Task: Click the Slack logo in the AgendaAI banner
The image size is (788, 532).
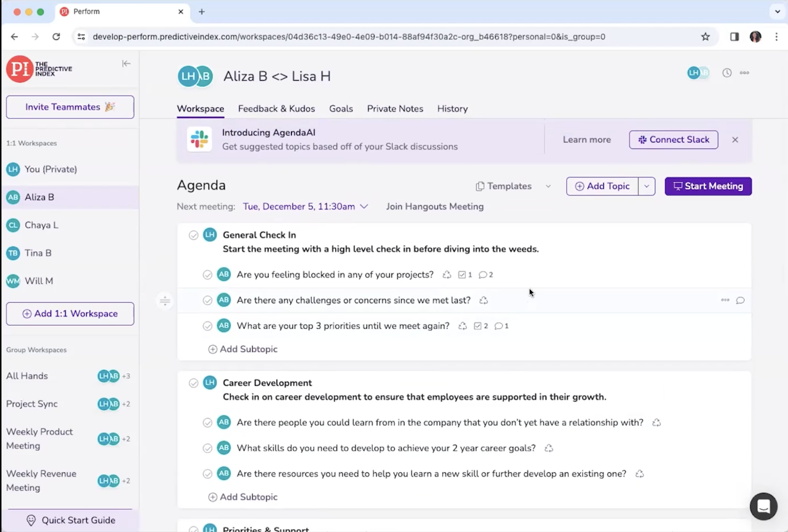Action: [x=199, y=139]
